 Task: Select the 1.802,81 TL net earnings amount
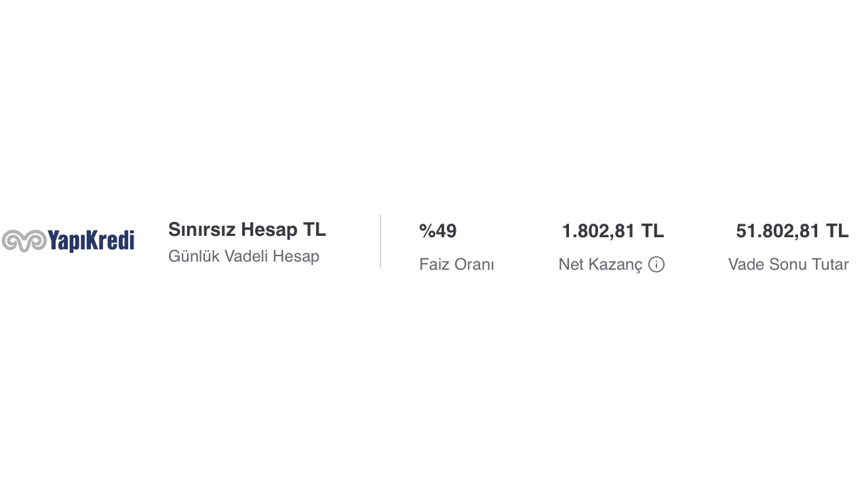coord(613,231)
